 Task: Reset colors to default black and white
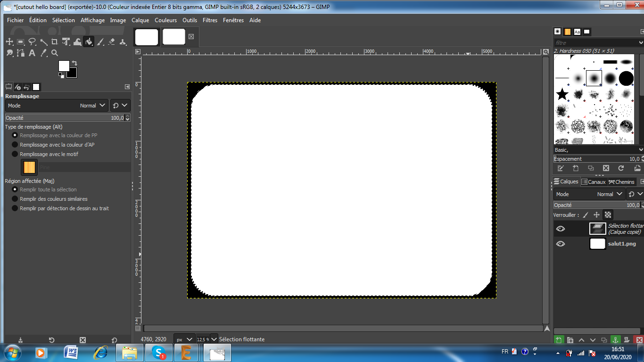[x=61, y=75]
